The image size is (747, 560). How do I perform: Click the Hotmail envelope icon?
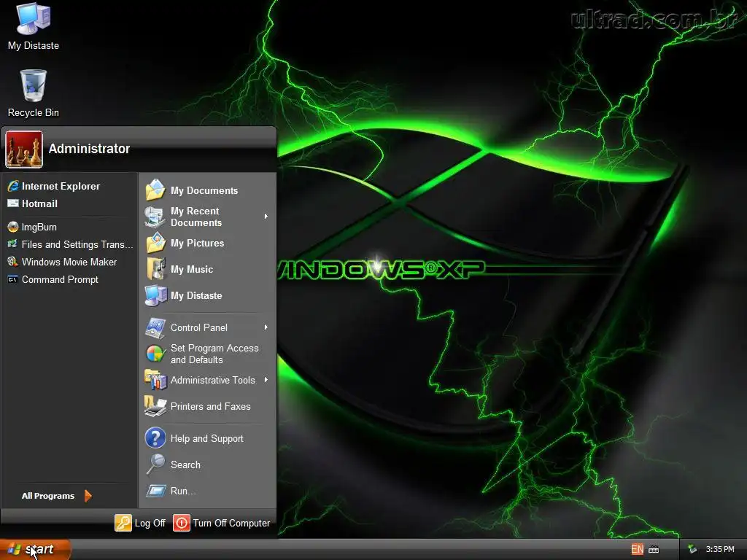tap(13, 203)
